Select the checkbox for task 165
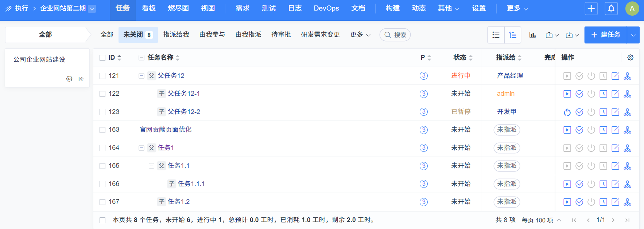The height and width of the screenshot is (229, 644). [x=102, y=166]
